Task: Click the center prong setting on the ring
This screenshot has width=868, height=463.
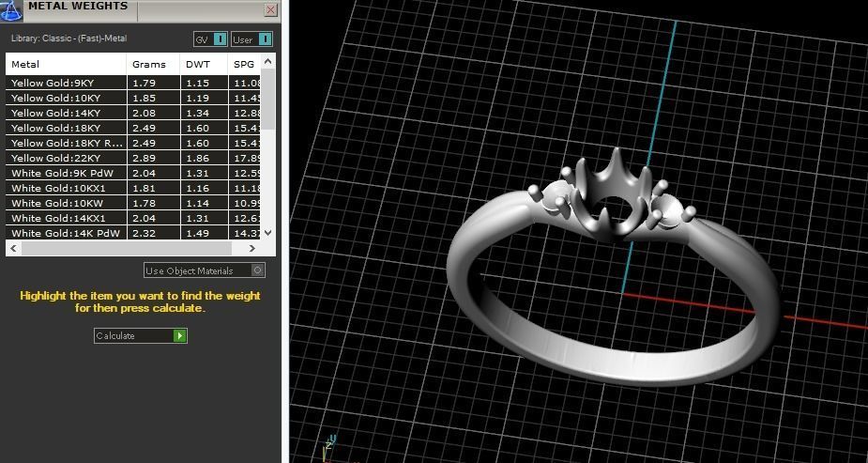Action: (612, 193)
